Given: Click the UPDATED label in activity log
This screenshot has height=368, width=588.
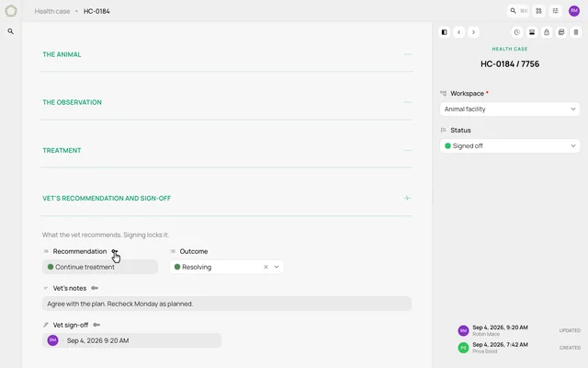Looking at the screenshot, I should [570, 331].
